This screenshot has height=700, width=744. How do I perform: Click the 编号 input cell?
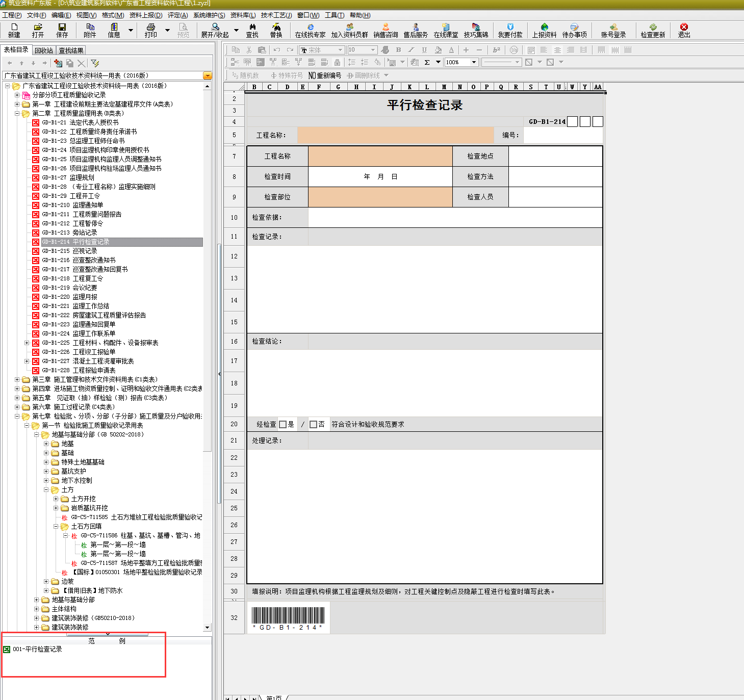click(563, 135)
